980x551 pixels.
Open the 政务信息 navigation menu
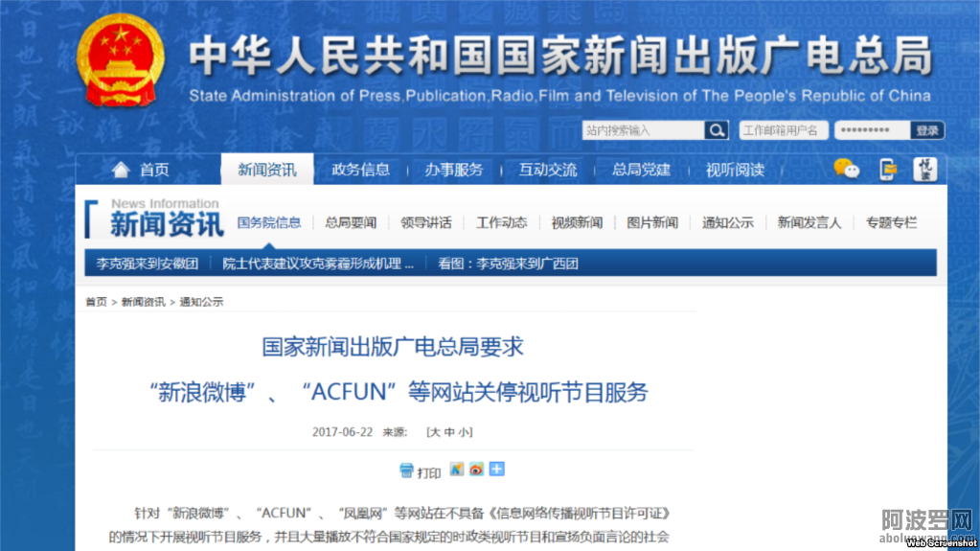tap(360, 170)
